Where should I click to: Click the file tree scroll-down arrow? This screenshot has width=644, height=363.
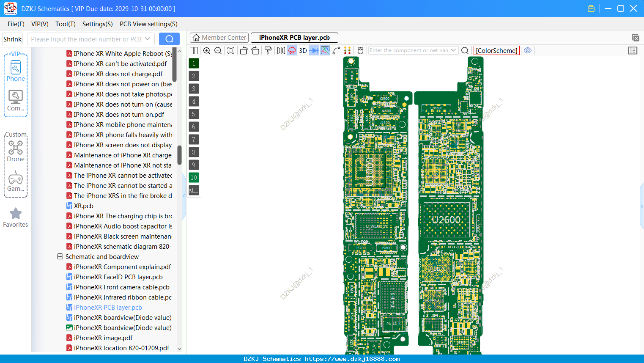click(179, 349)
